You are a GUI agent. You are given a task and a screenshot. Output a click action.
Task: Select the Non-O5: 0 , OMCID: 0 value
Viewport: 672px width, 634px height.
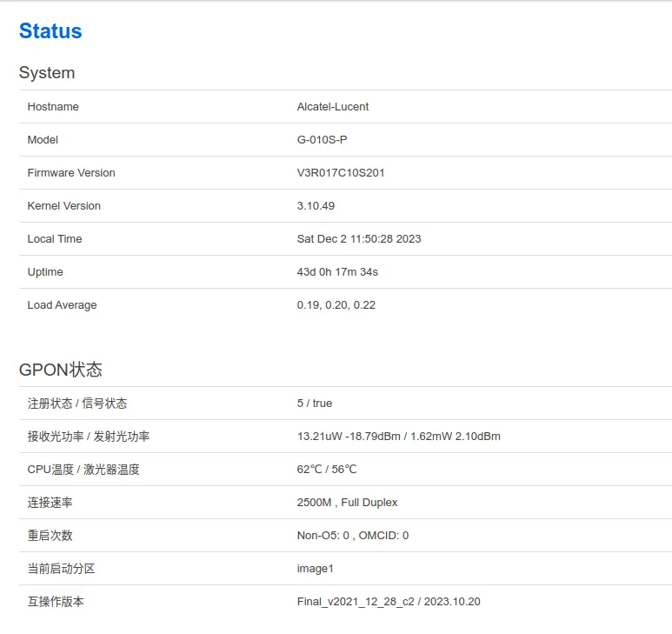click(x=353, y=535)
